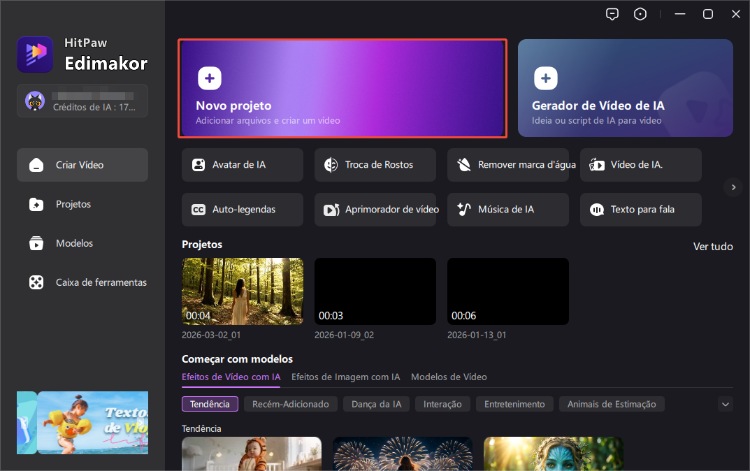Switch to Efeitos de Imagem com IA tab
The image size is (750, 471).
click(x=345, y=377)
